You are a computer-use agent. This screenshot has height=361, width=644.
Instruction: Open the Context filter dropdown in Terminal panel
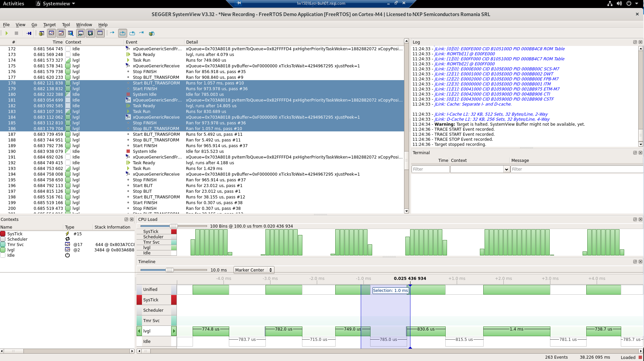(506, 169)
